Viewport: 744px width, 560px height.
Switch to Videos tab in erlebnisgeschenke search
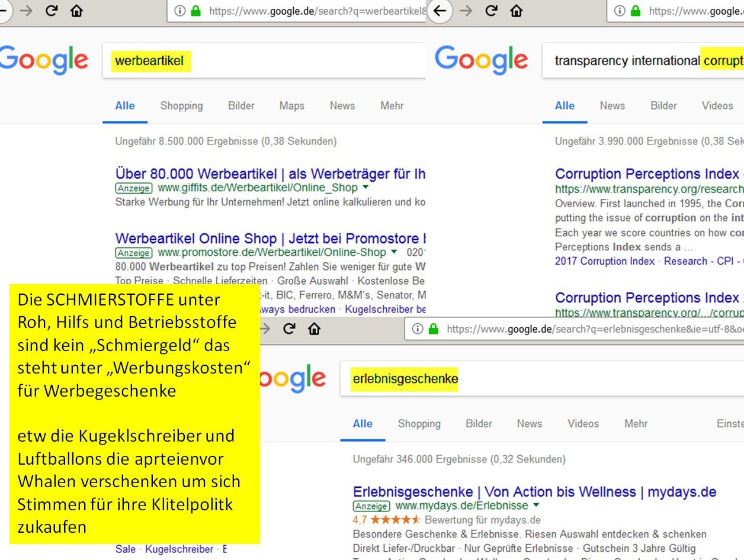click(583, 424)
